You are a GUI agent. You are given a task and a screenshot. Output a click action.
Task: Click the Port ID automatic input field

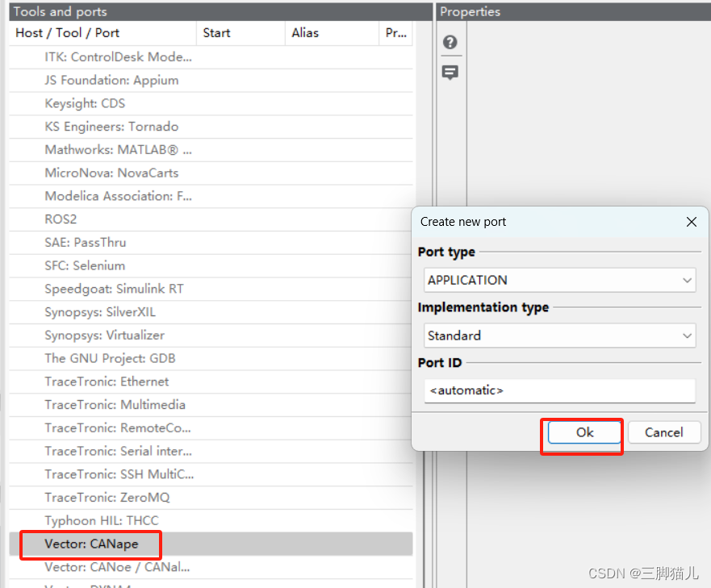(x=559, y=390)
